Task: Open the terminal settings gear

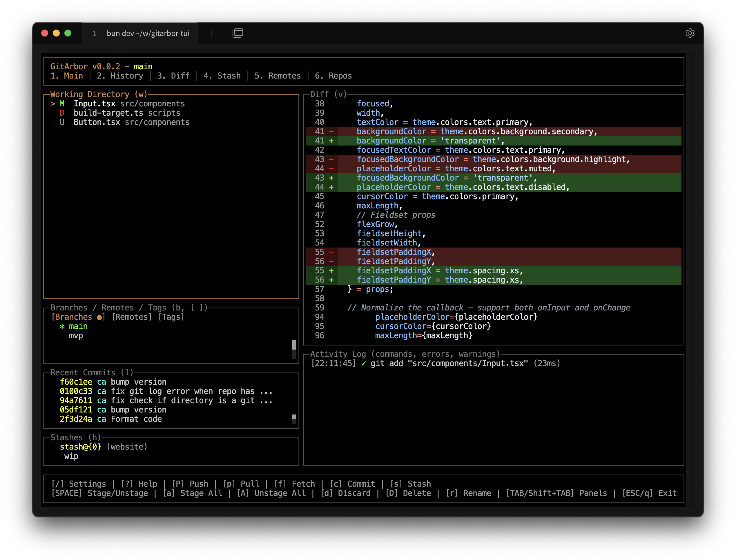Action: pos(690,33)
